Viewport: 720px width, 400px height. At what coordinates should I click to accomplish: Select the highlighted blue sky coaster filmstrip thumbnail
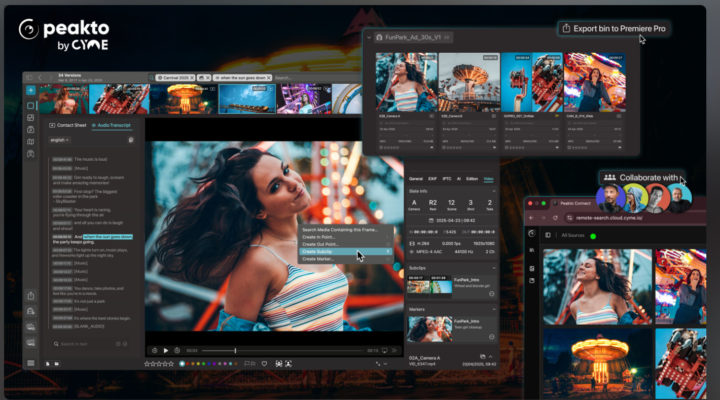[248, 99]
